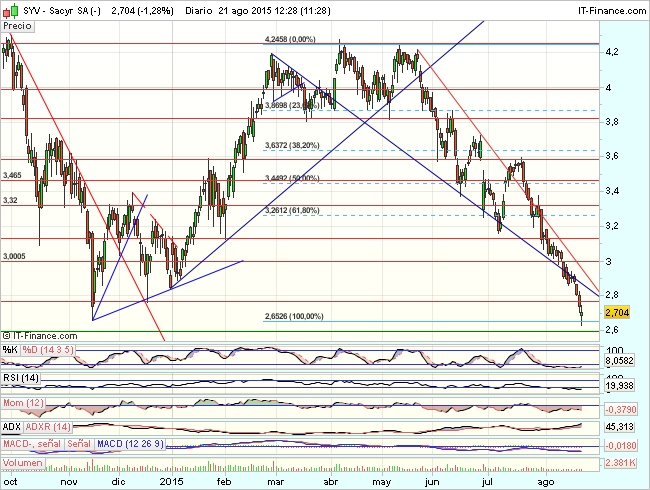Select the %K stochastic indicator label

(x=11, y=349)
